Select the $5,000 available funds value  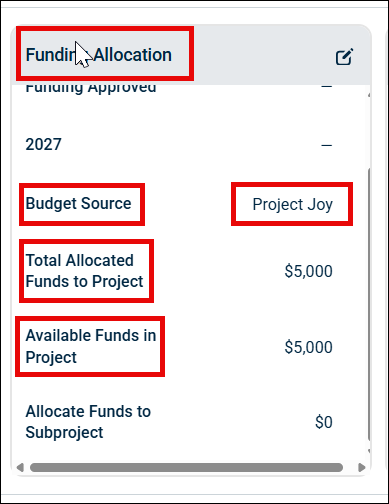pos(308,347)
